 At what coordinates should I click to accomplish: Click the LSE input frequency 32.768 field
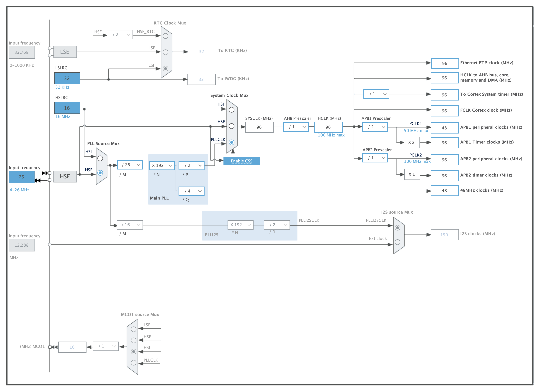22,52
